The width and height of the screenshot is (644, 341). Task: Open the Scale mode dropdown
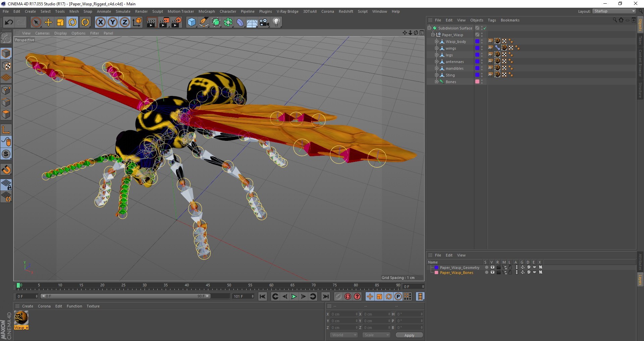click(376, 335)
